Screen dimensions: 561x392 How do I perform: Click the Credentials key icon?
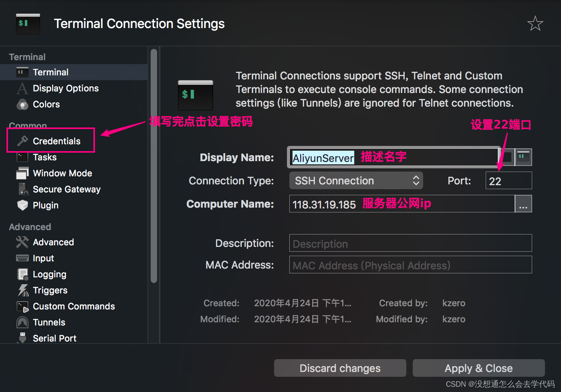(22, 141)
